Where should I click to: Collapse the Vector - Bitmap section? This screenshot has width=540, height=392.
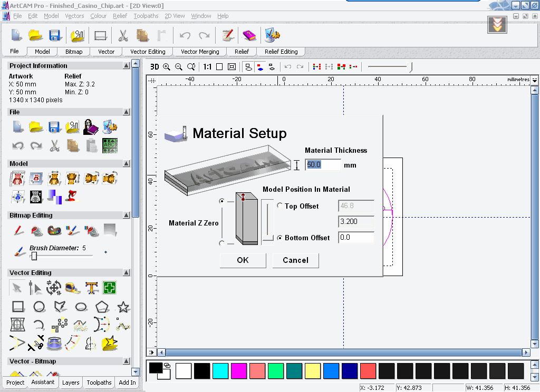point(127,361)
